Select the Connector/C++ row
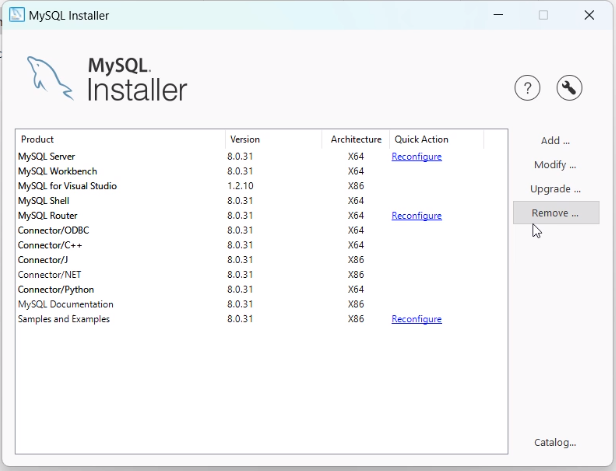The width and height of the screenshot is (616, 471). 261,245
